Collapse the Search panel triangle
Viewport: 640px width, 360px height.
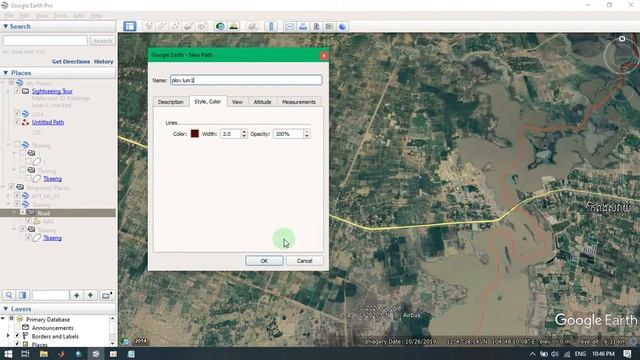[5, 26]
